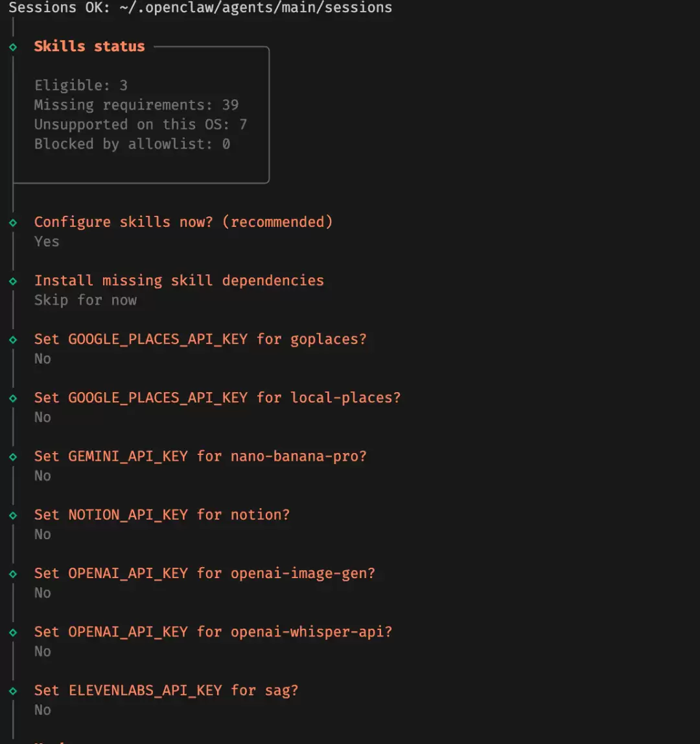This screenshot has height=744, width=700.
Task: Click the "Blocked by allowlist: 0" line
Action: (132, 144)
